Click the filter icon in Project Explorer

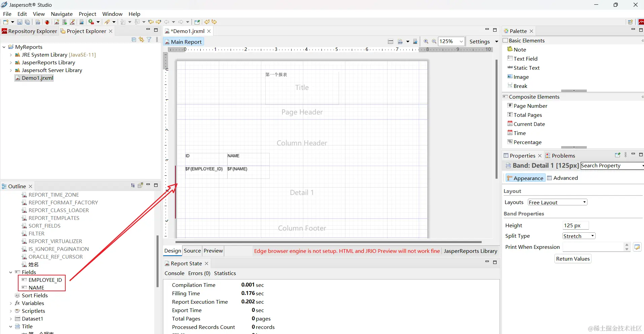click(149, 40)
